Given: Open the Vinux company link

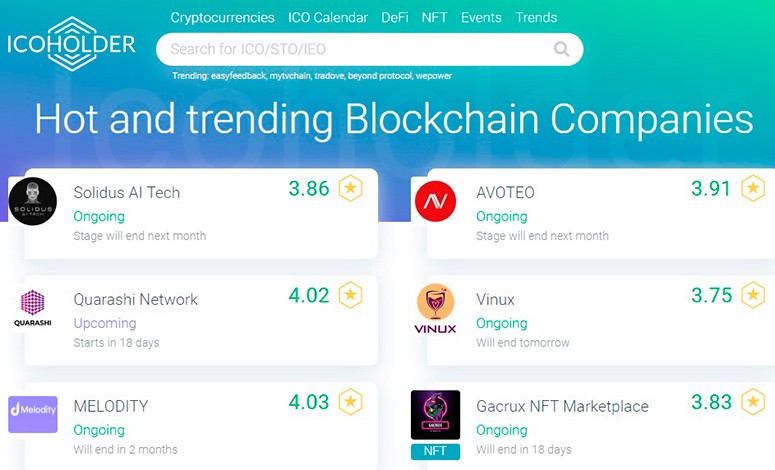Looking at the screenshot, I should click(495, 299).
